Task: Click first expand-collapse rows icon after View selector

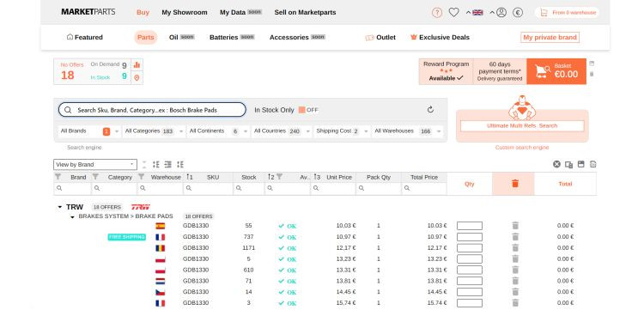Action: pos(155,164)
